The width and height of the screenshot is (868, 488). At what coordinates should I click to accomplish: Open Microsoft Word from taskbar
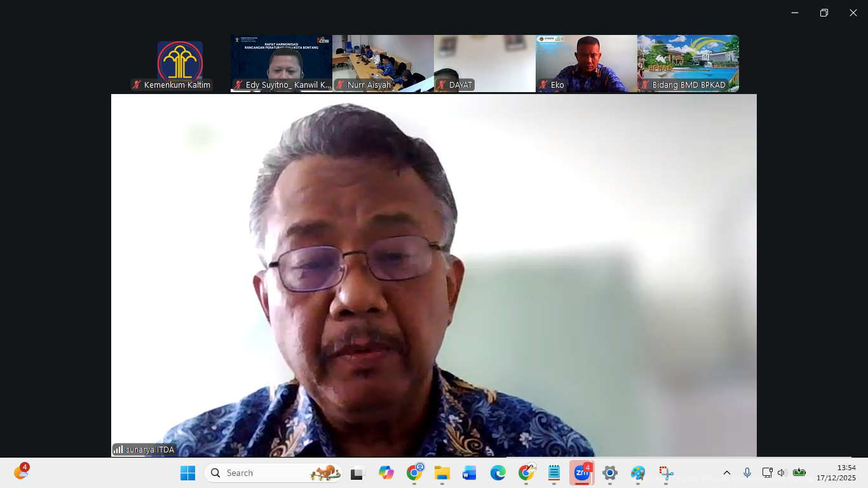coord(470,473)
